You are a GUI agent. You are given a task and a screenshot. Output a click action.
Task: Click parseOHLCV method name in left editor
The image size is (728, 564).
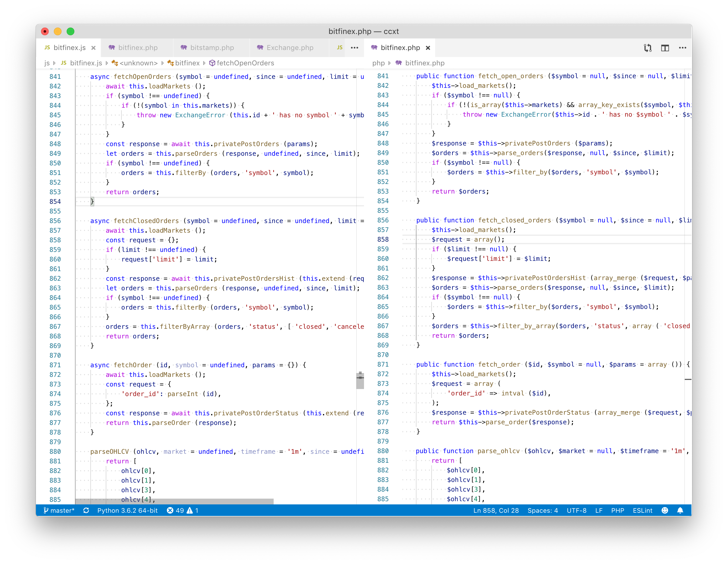point(109,451)
